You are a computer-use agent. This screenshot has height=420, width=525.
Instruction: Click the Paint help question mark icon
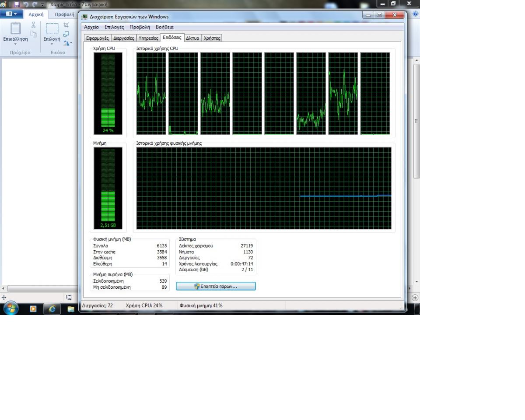[x=415, y=14]
